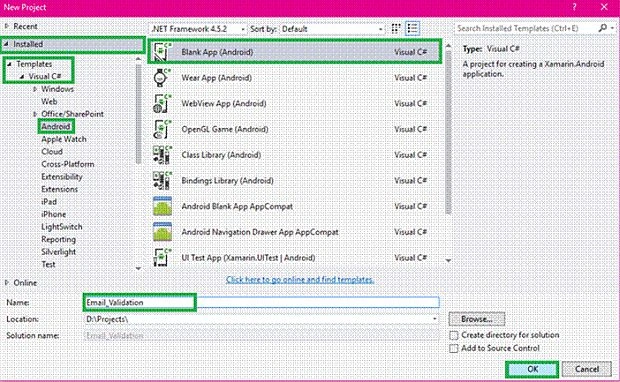Select the Extensibility category
The image size is (620, 382).
62,177
